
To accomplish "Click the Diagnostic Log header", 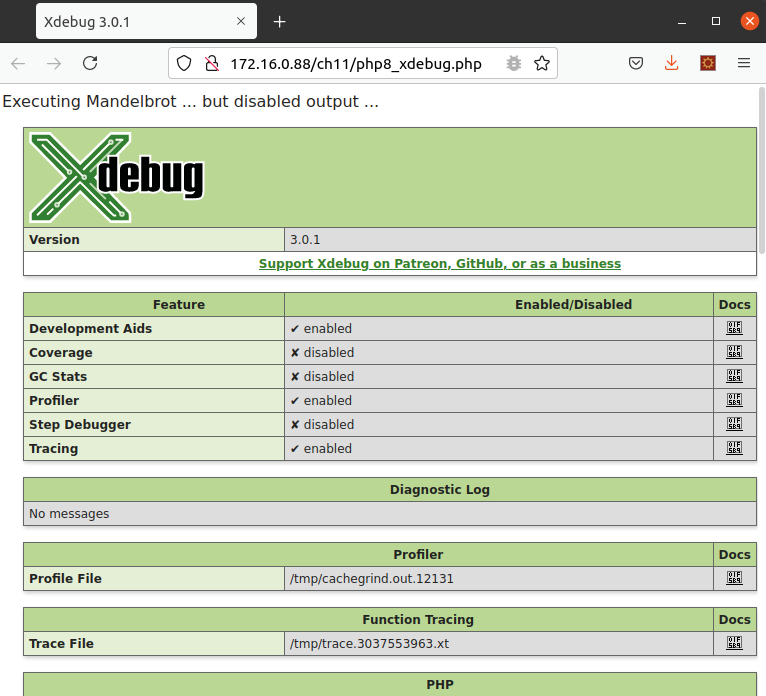I will [x=439, y=489].
